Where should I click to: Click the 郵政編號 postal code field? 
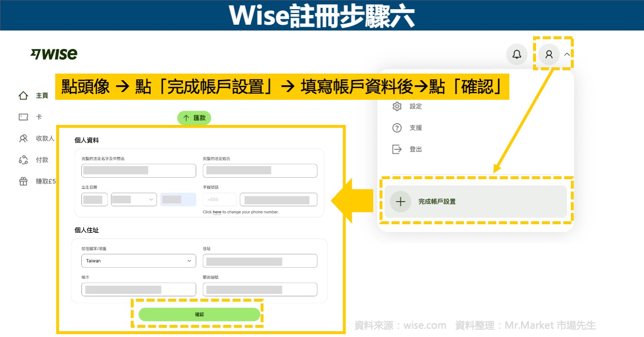coord(260,290)
